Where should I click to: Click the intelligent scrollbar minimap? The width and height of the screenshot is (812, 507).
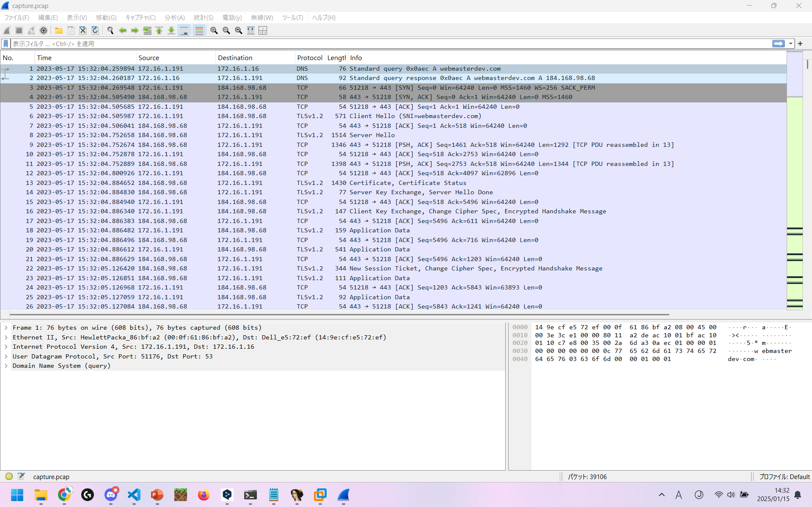[x=795, y=181]
